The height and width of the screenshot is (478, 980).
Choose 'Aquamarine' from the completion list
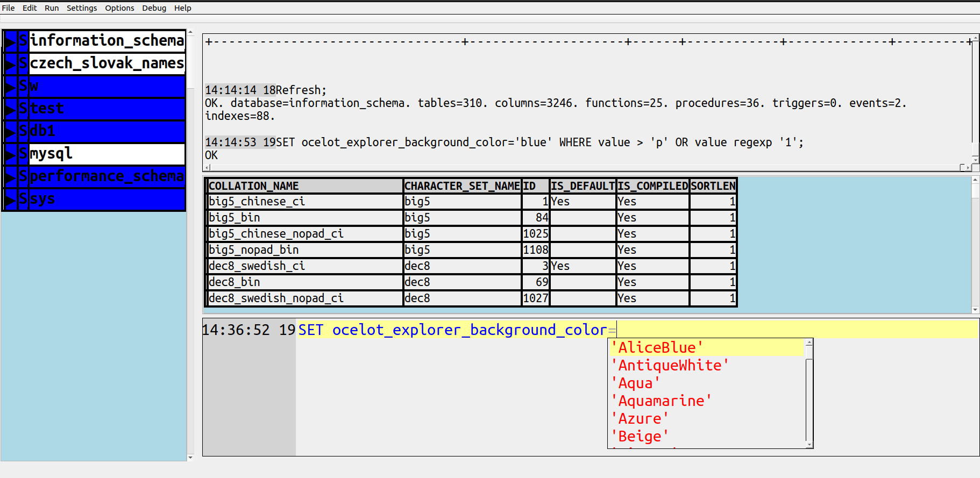point(707,401)
